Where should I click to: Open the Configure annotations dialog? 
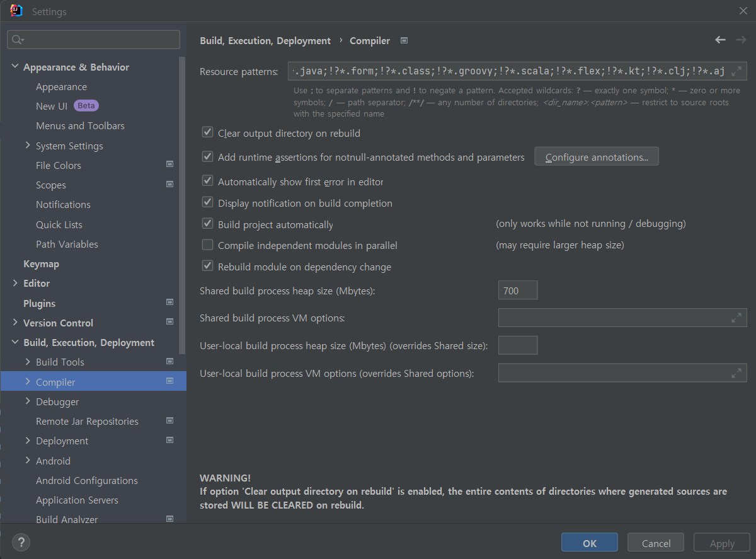pyautogui.click(x=596, y=156)
